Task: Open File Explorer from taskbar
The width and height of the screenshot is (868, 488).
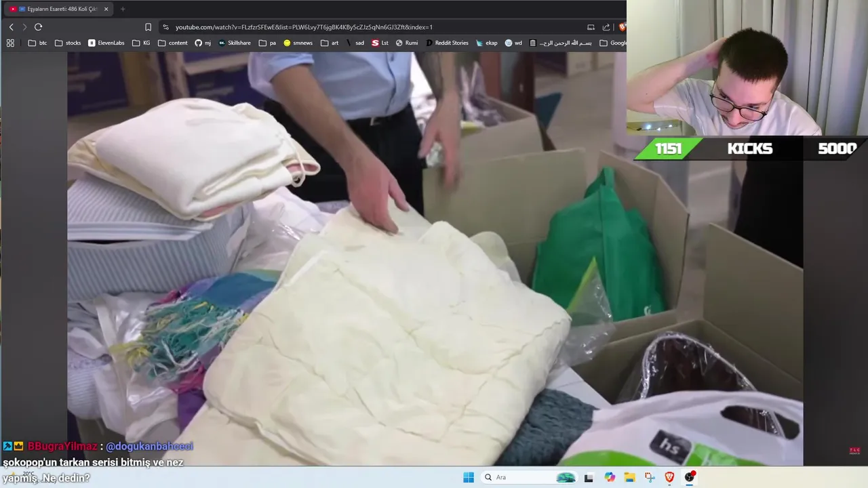Action: click(x=629, y=477)
